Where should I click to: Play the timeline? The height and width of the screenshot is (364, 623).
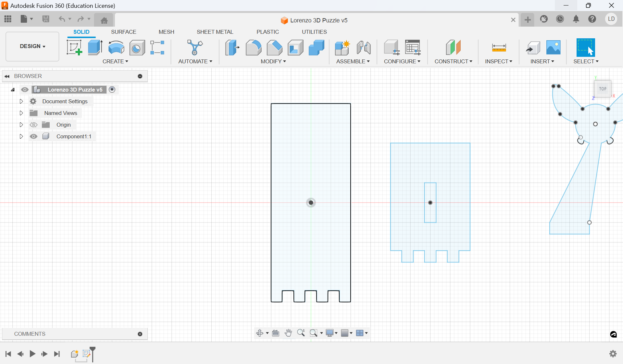tap(32, 354)
